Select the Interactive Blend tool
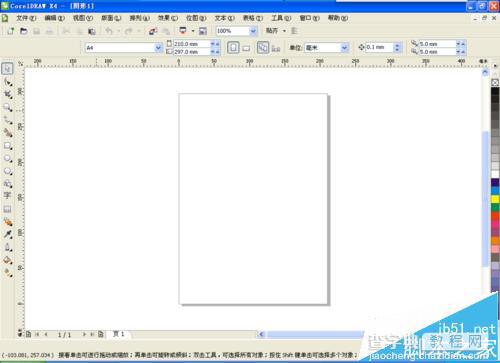500x363 pixels. 8,222
